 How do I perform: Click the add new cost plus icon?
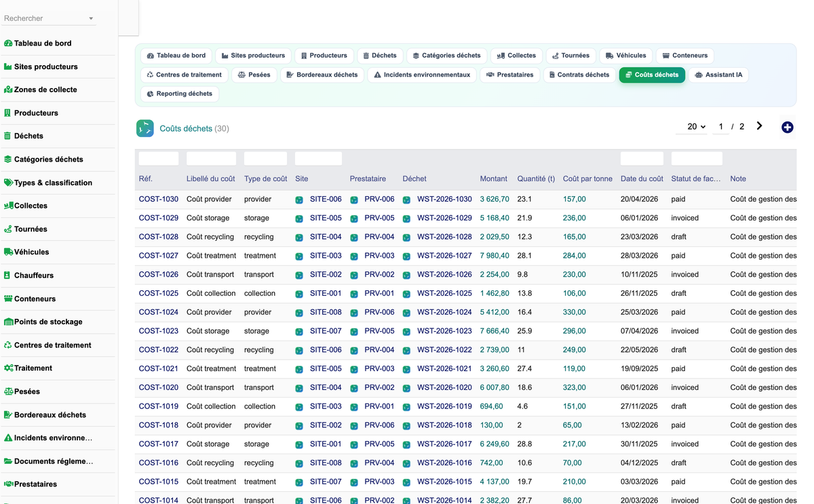[x=787, y=127]
